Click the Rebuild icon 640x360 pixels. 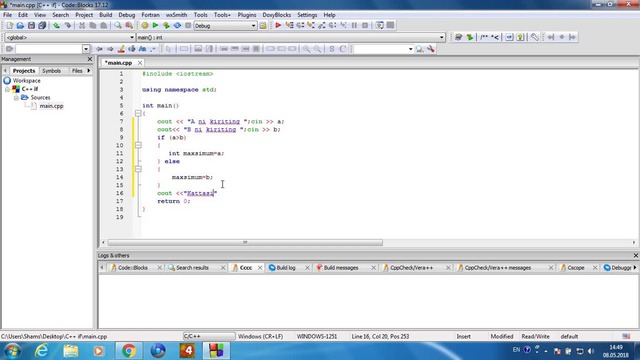pyautogui.click(x=177, y=25)
